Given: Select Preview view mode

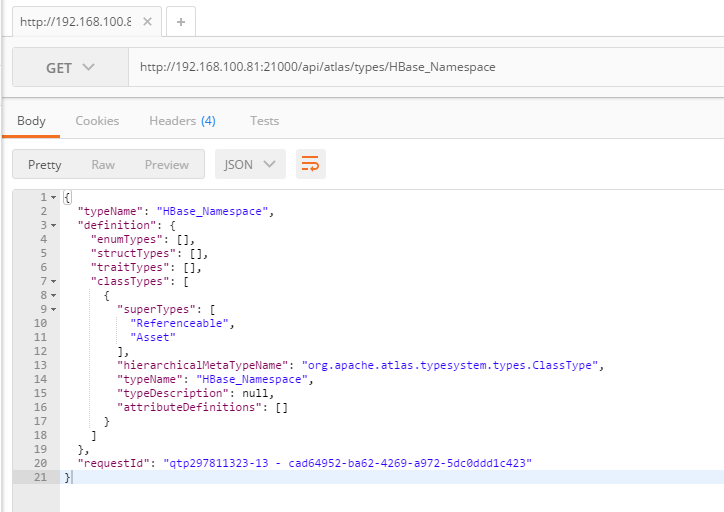Looking at the screenshot, I should [x=167, y=165].
